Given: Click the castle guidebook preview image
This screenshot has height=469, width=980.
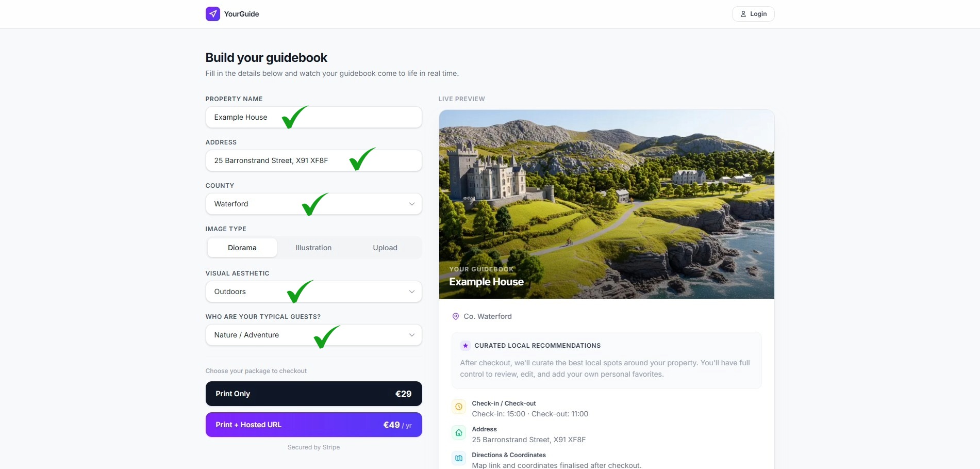Looking at the screenshot, I should (606, 204).
